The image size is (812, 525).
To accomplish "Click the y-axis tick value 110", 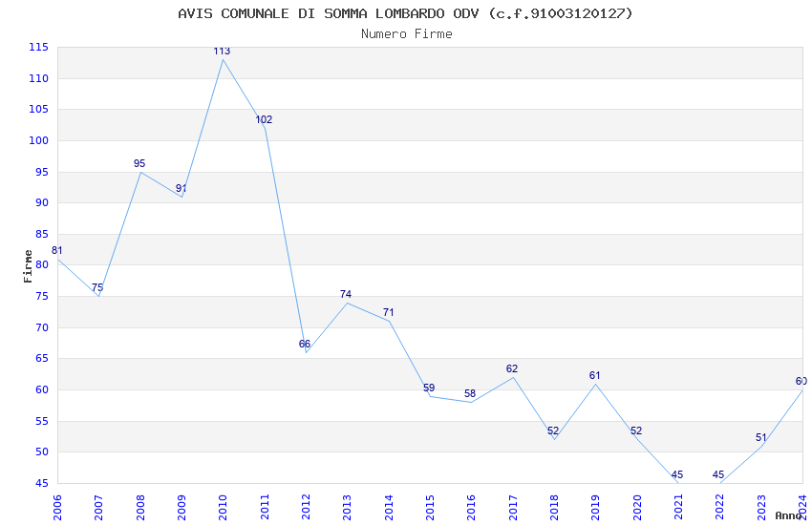I will tap(38, 78).
